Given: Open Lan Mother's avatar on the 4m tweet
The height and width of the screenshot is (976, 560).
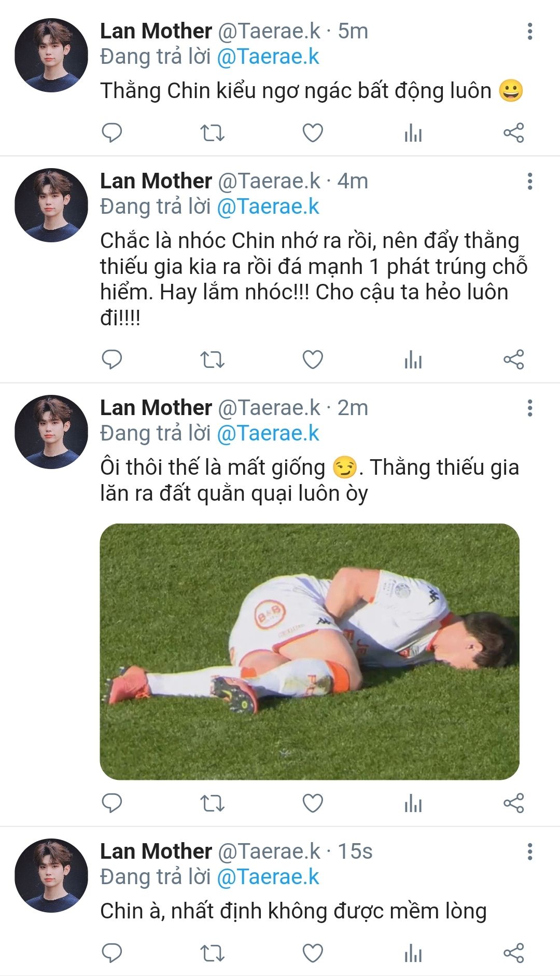Looking at the screenshot, I should 51,205.
